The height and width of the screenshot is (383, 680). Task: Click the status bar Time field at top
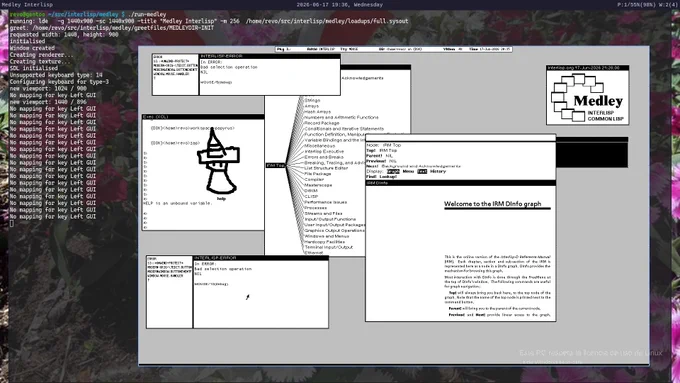pos(490,49)
